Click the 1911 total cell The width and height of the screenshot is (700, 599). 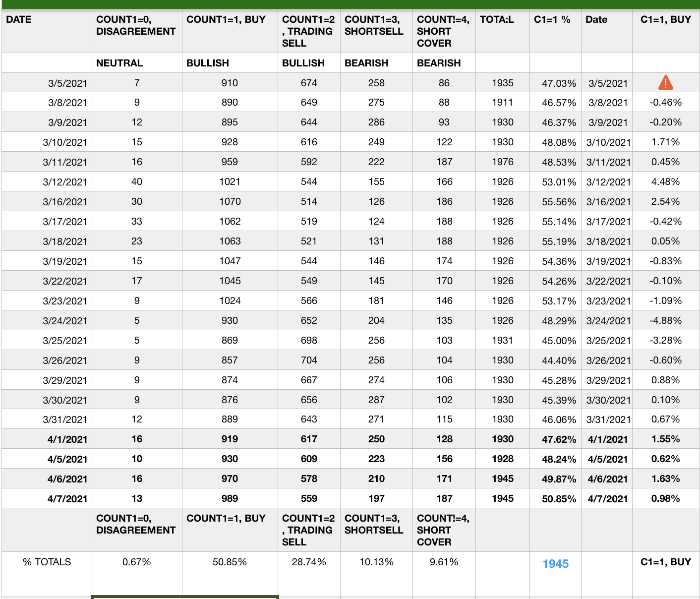[x=503, y=103]
